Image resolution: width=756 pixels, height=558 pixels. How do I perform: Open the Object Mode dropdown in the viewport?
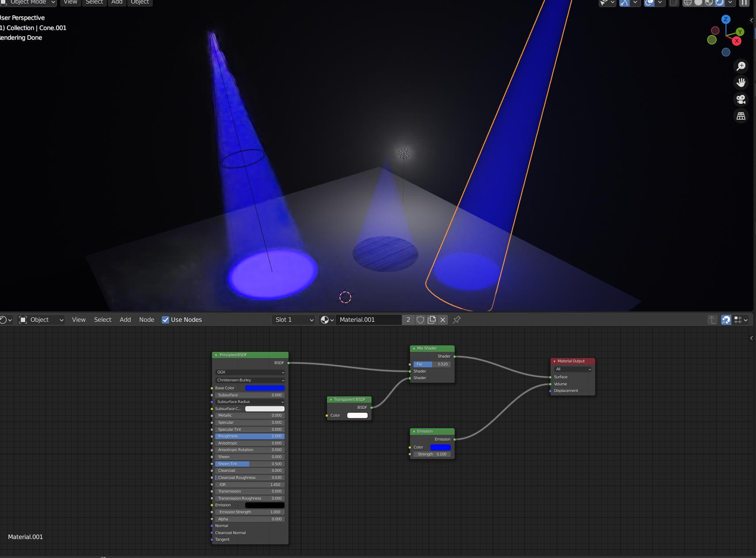tap(29, 2)
